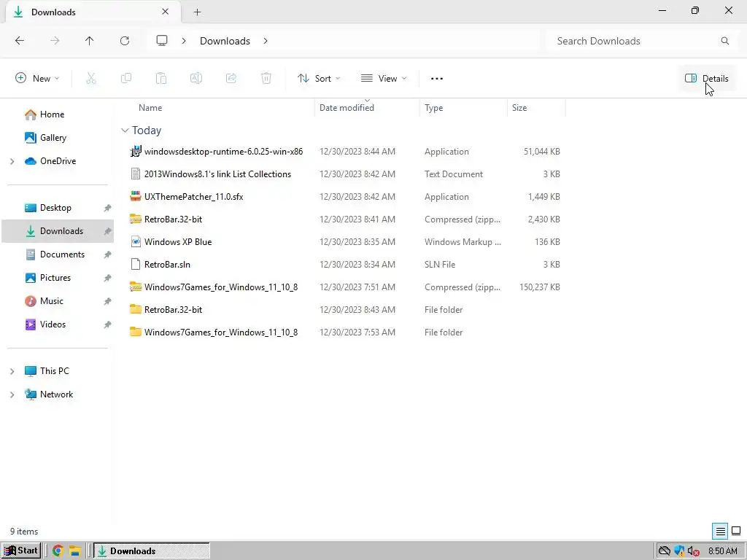Click the Start button on taskbar
This screenshot has height=560, width=747.
click(21, 551)
